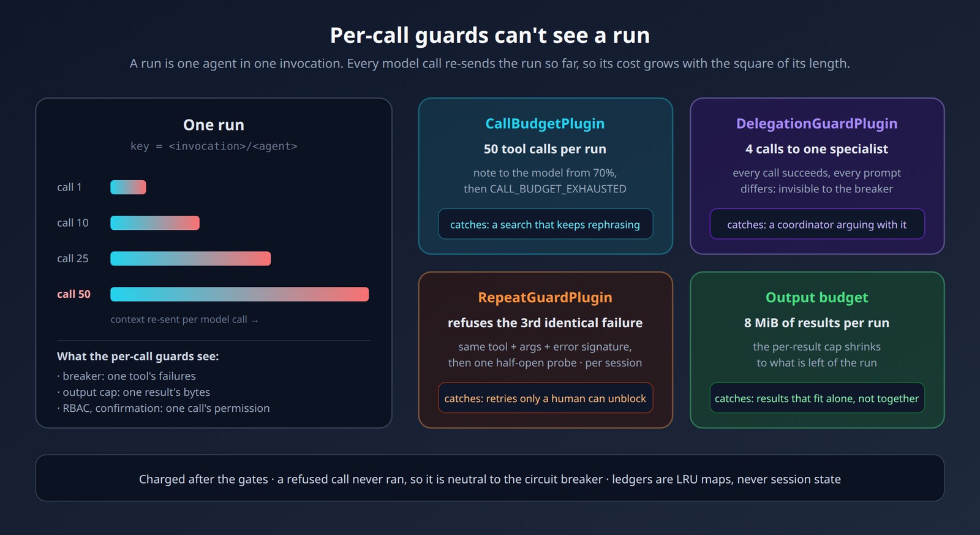Click the "Output budget" card title
Screen dimensions: 980x535
point(817,298)
